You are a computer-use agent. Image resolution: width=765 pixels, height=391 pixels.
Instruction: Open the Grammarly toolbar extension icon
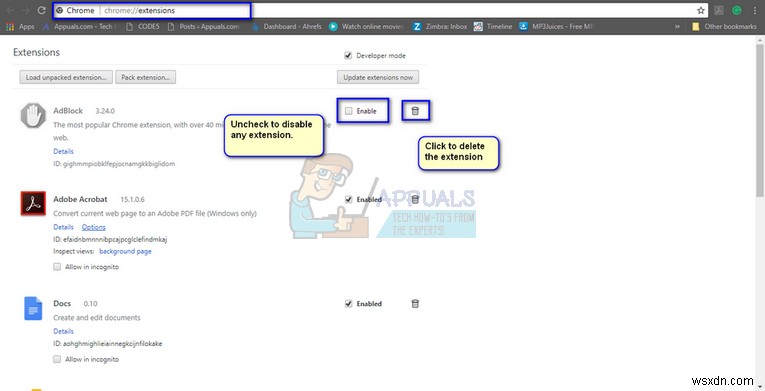point(737,10)
